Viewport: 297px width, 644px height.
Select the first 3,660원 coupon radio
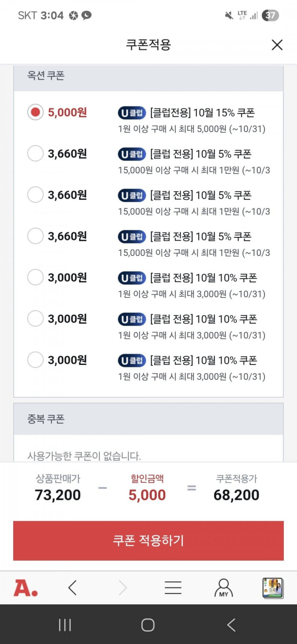35,153
